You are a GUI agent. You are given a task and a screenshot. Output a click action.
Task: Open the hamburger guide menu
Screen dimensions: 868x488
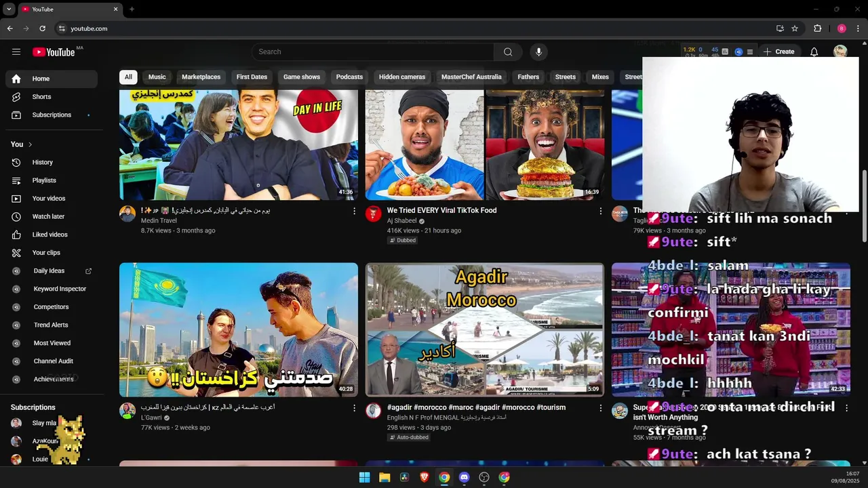click(x=16, y=52)
